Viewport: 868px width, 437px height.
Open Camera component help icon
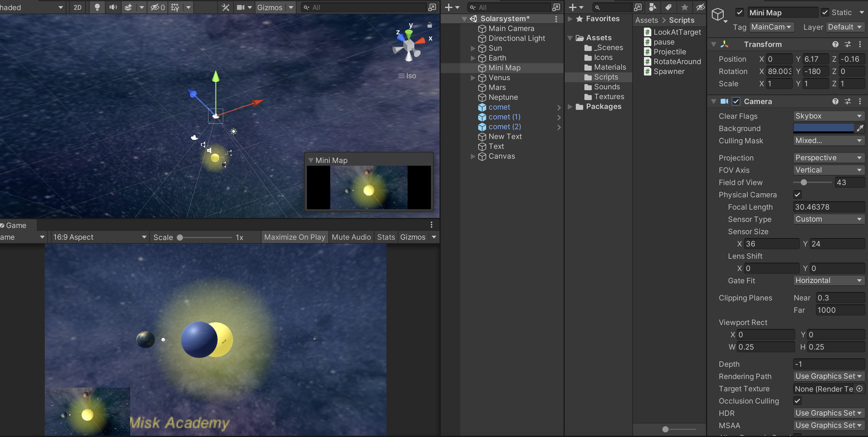point(835,101)
